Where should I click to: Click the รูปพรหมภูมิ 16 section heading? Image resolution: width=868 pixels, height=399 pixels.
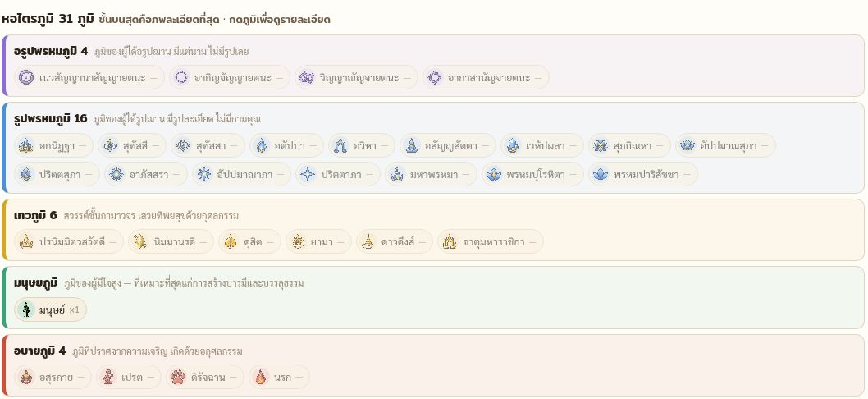click(51, 118)
